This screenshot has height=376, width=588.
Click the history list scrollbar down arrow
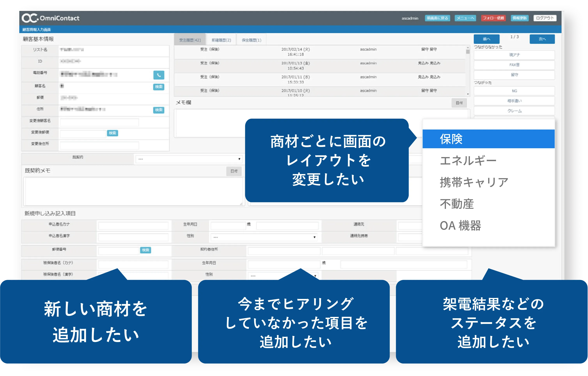click(x=468, y=94)
